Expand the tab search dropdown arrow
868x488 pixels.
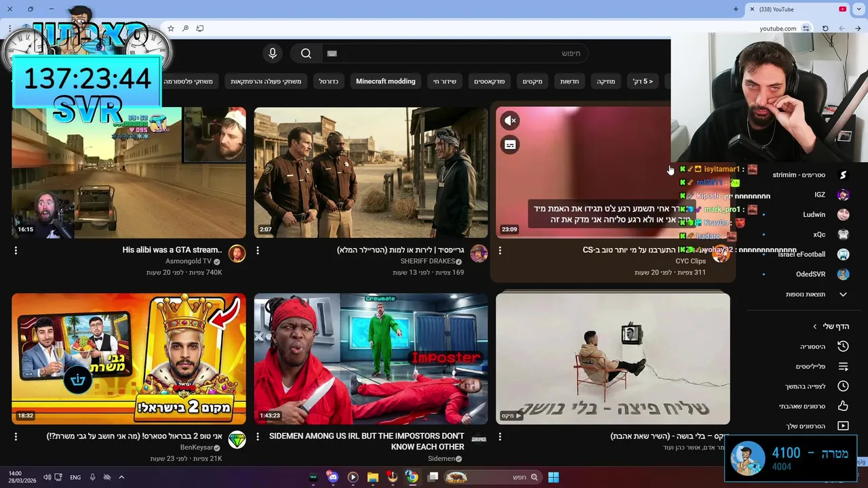point(859,9)
